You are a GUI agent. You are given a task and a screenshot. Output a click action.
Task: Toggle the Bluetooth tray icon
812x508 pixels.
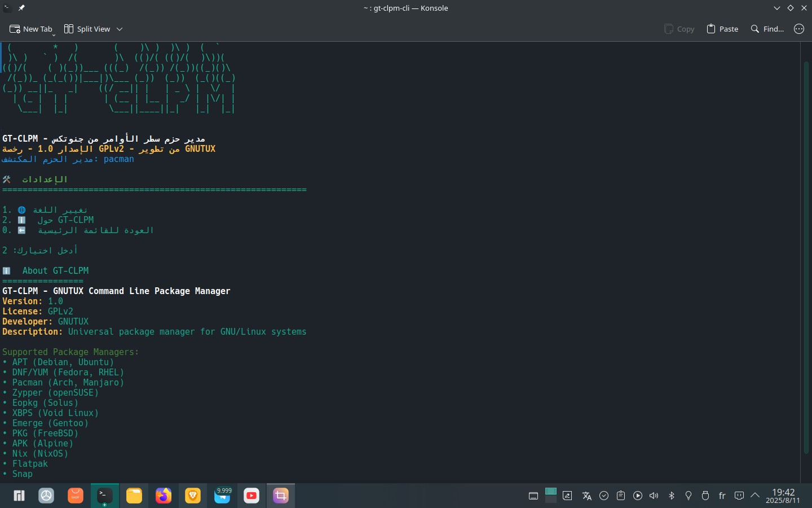click(x=671, y=496)
